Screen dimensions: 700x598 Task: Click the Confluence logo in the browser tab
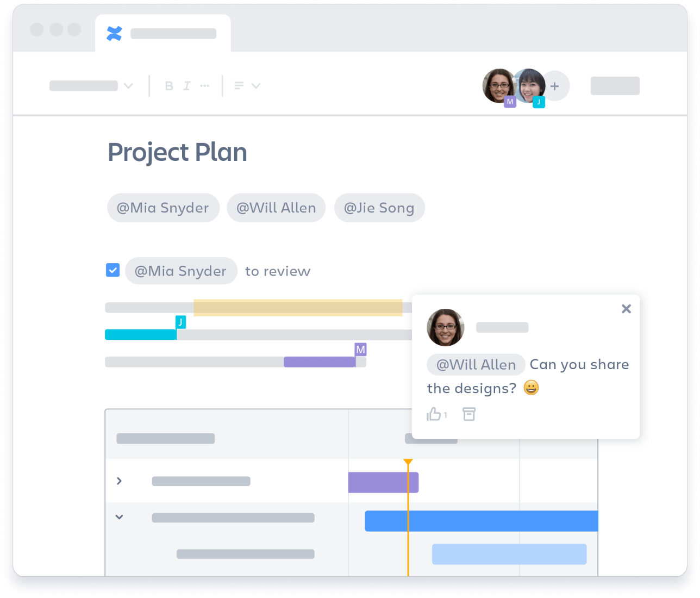(115, 33)
